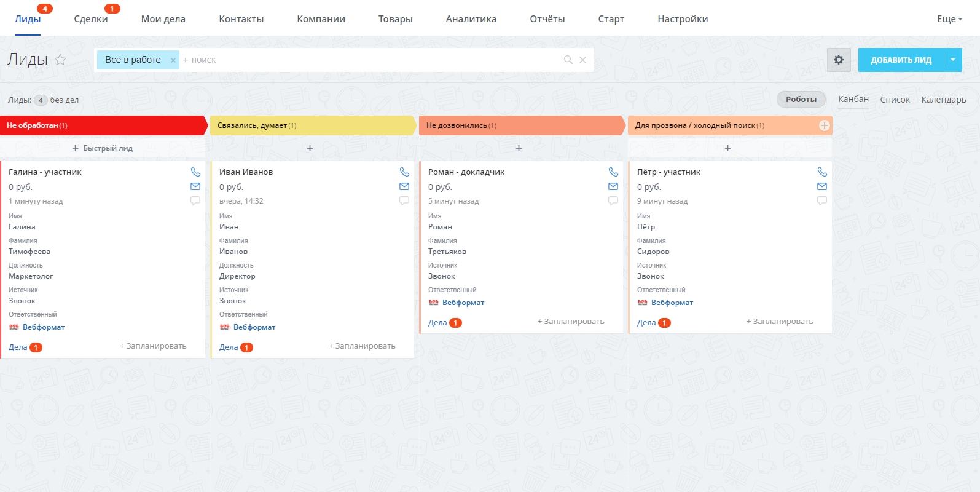The image size is (980, 492).
Task: Click email icon on Иван Иванов card
Action: [404, 186]
